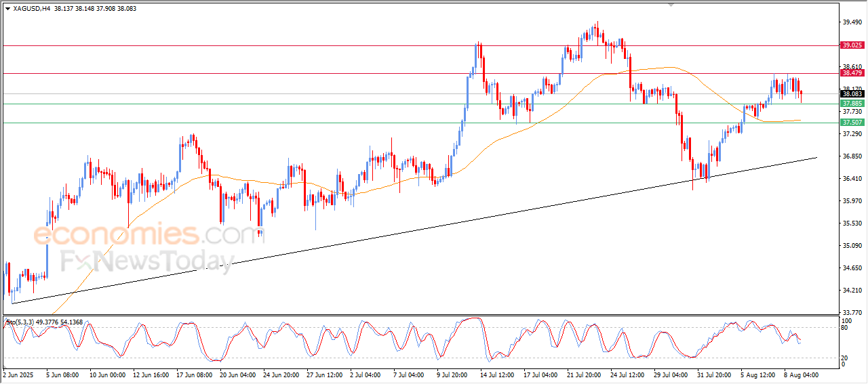Click the 39.490 price scale value

[x=852, y=22]
